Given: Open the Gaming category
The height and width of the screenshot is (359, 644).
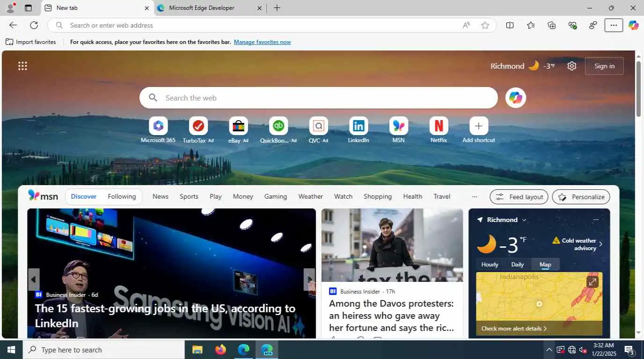Looking at the screenshot, I should (x=276, y=196).
